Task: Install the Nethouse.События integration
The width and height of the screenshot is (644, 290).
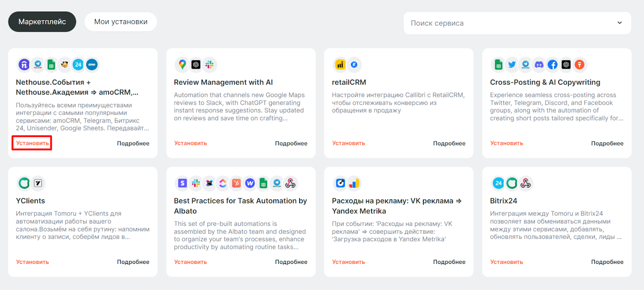Action: click(x=32, y=143)
